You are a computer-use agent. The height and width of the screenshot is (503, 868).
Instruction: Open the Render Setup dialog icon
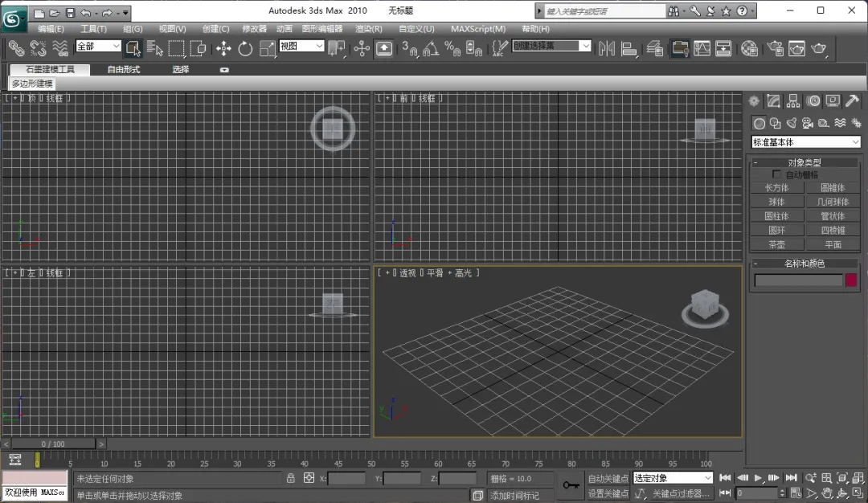tap(775, 48)
